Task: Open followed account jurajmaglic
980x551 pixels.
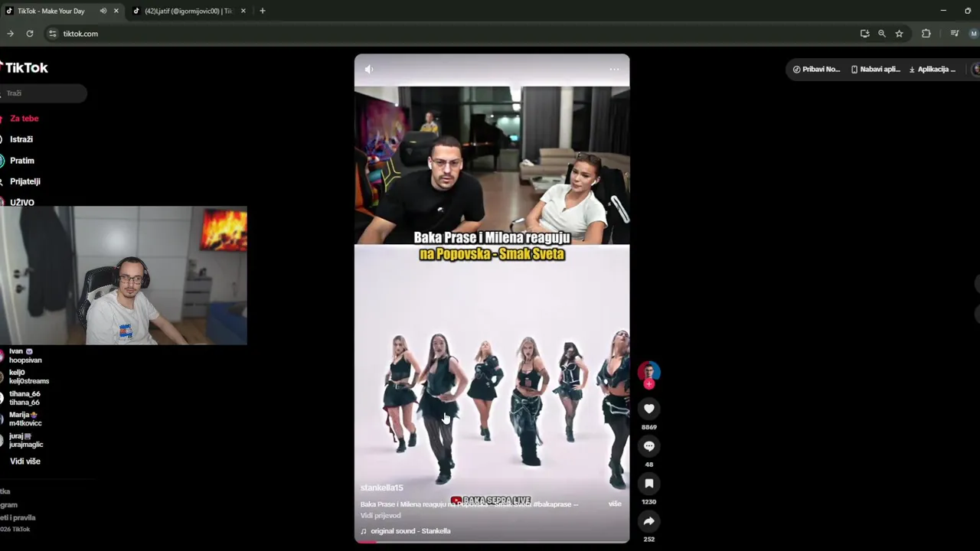Action: [26, 440]
